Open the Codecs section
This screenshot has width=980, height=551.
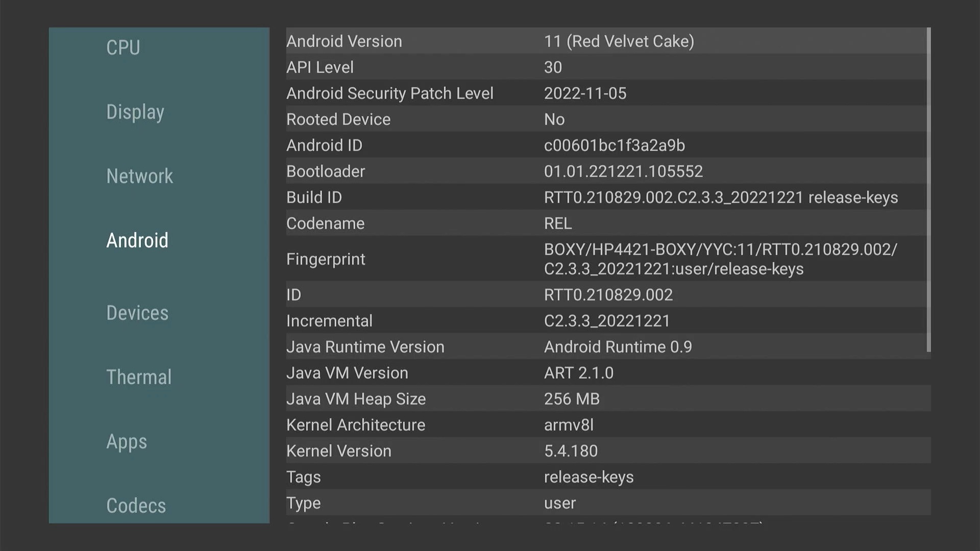[x=136, y=506]
